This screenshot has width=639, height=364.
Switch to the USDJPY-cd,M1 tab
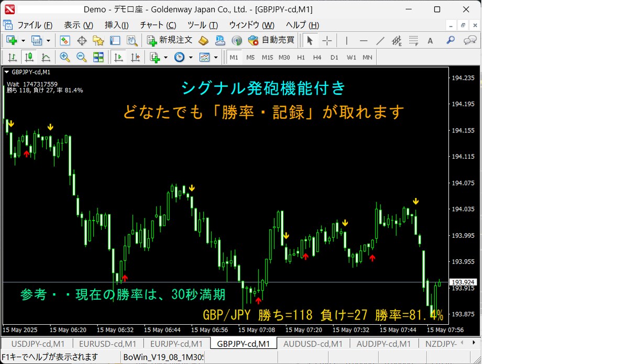[38, 344]
